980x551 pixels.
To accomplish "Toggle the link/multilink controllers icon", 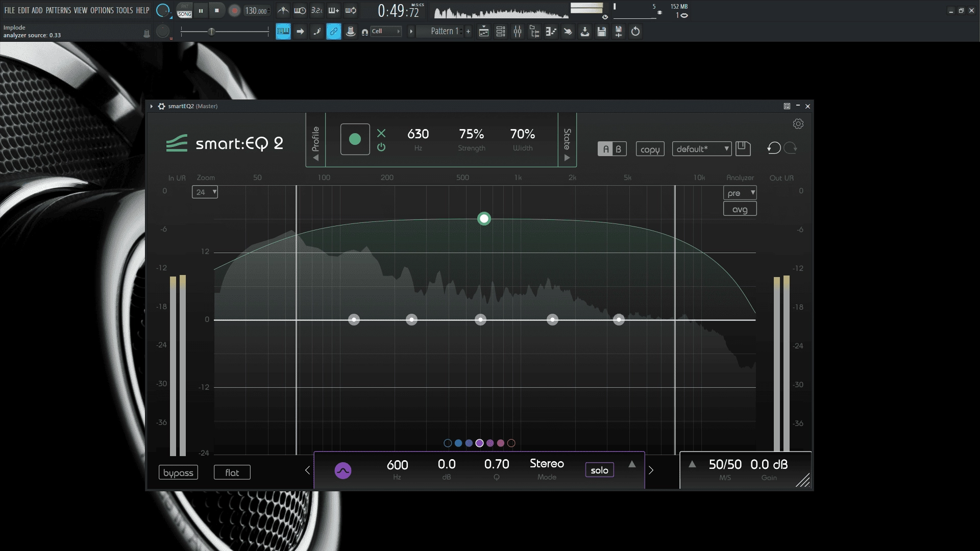I will (333, 32).
